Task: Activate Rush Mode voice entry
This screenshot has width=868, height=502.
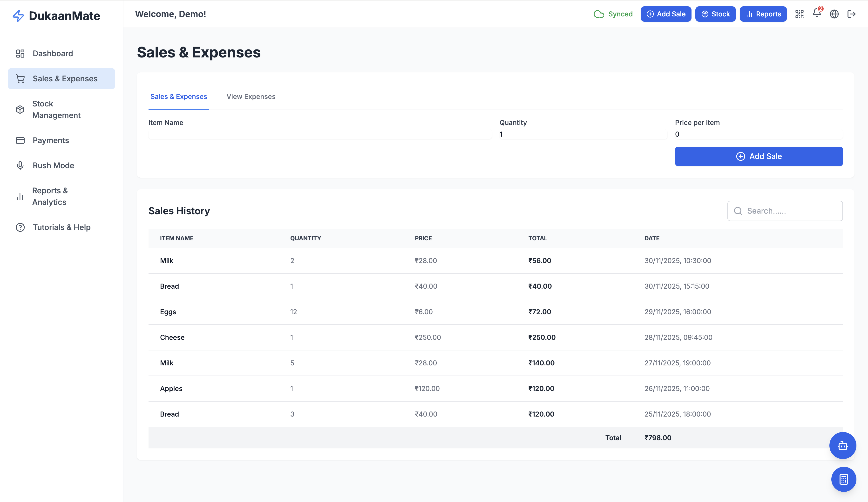Action: (53, 166)
